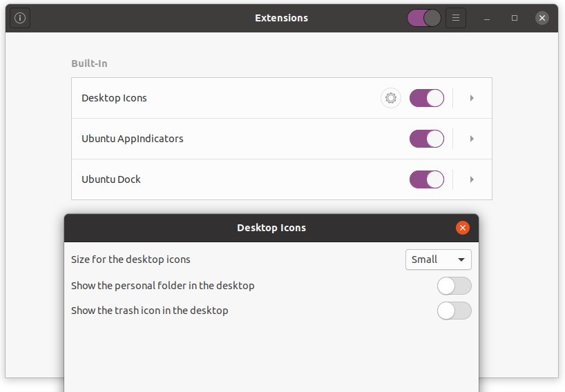Expand Ubuntu AppIndicators details arrow
This screenshot has width=565, height=392.
[x=472, y=139]
